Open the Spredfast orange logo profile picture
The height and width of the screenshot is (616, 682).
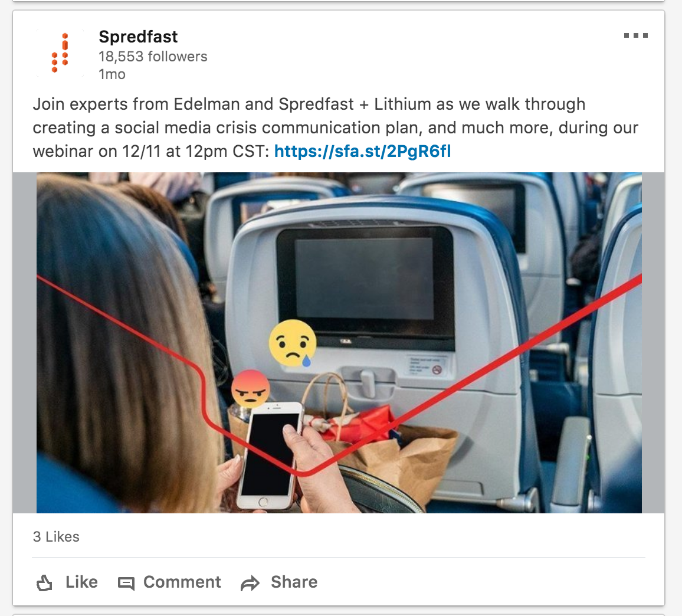point(60,53)
